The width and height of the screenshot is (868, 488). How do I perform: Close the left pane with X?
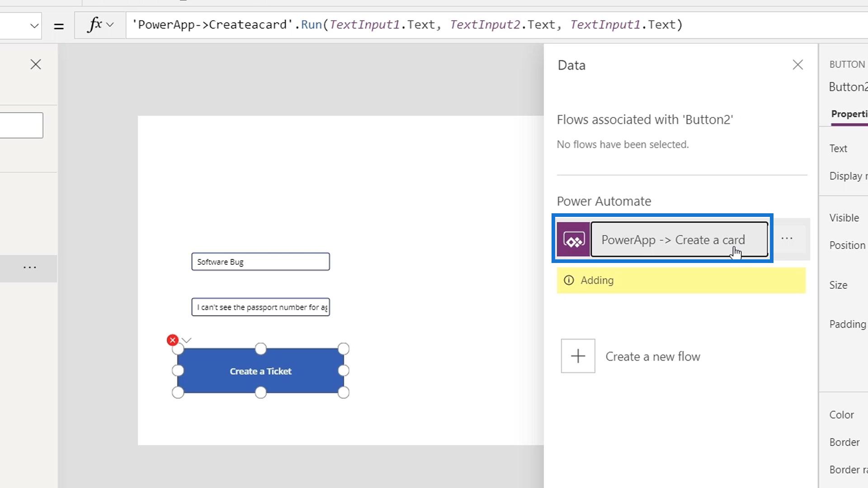click(x=36, y=65)
